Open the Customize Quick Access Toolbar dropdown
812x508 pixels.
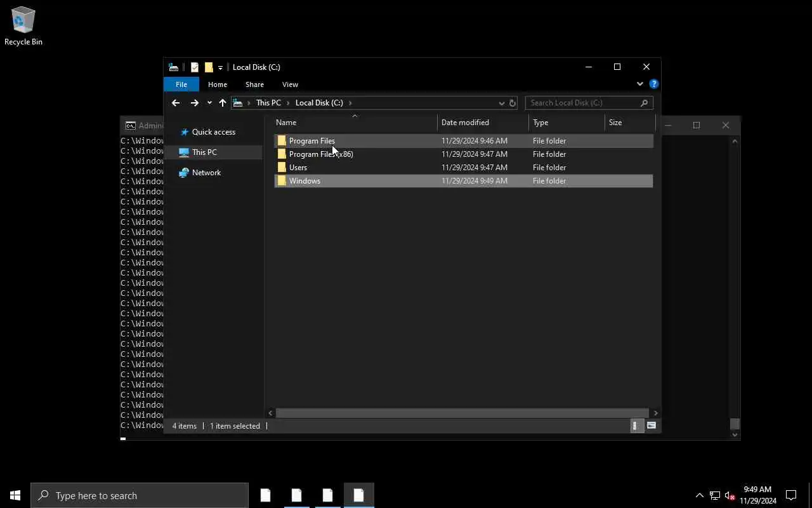[x=220, y=67]
